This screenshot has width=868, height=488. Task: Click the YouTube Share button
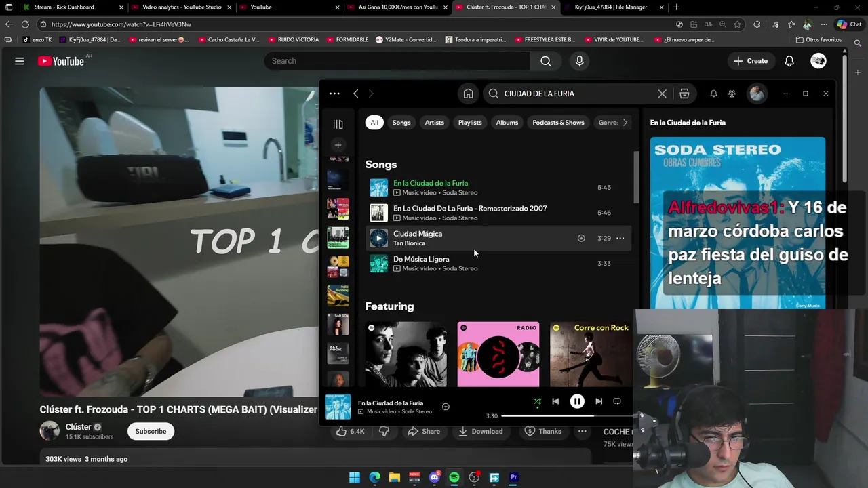point(424,431)
